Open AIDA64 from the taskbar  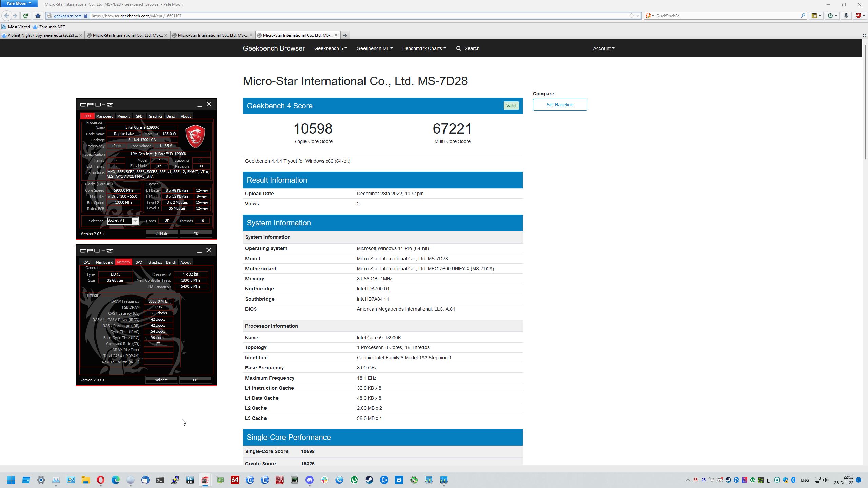(235, 480)
